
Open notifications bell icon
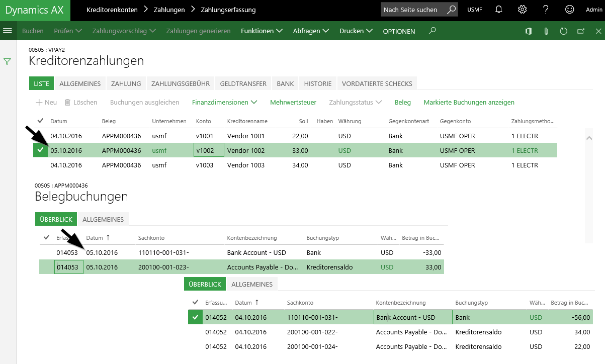(x=498, y=10)
